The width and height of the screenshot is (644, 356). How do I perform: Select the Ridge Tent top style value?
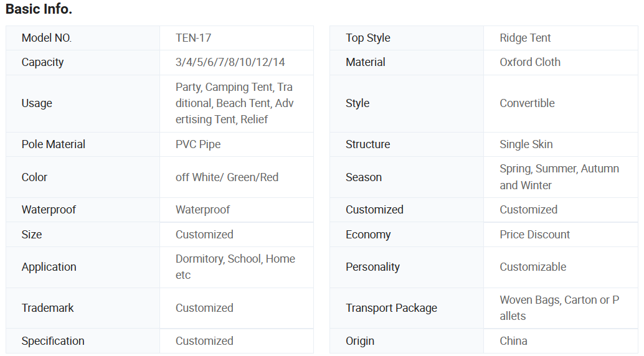pos(525,38)
